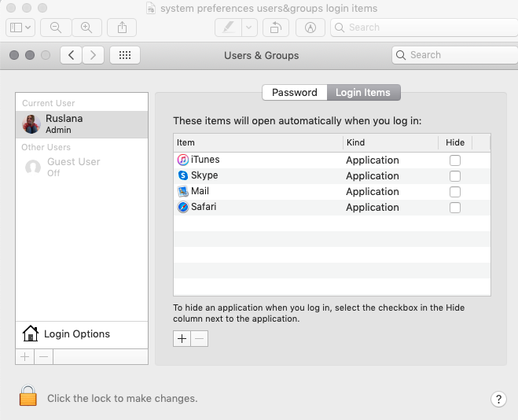This screenshot has width=518, height=420.
Task: Click Application kind in the iTunes row
Action: (373, 160)
